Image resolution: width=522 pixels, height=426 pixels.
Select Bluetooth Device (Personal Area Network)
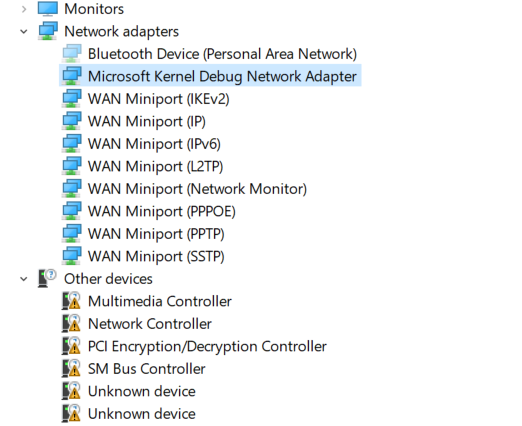click(222, 54)
